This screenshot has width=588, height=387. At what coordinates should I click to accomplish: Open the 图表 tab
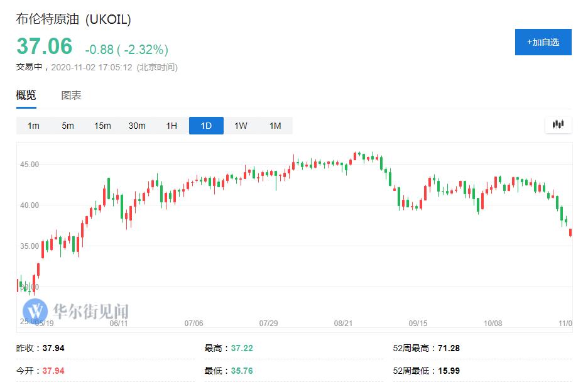click(71, 95)
